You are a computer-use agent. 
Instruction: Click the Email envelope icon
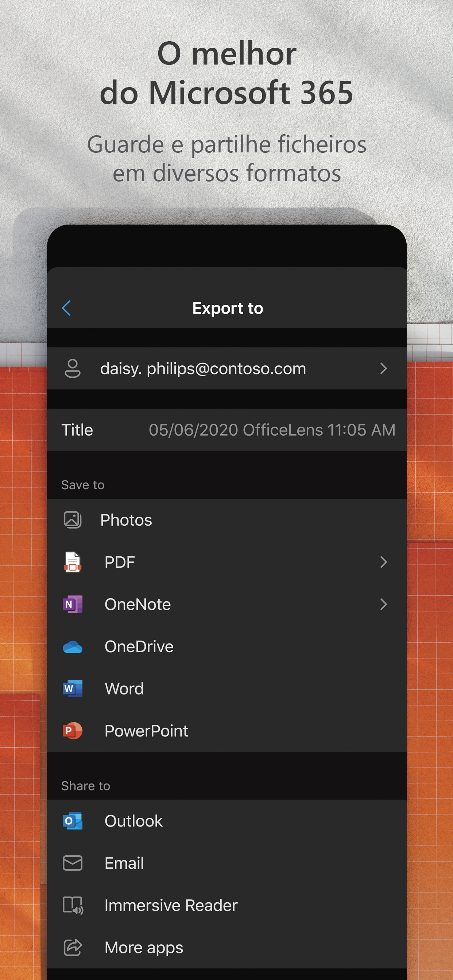click(72, 863)
